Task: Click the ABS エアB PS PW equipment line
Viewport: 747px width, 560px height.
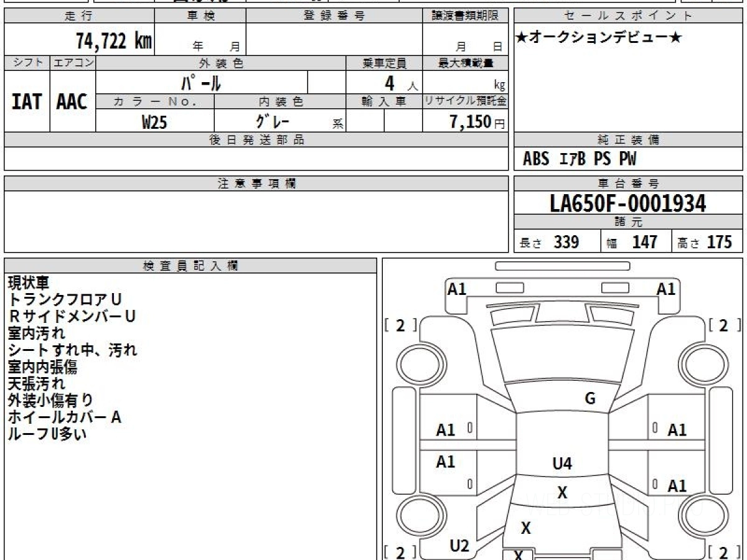Action: (x=580, y=159)
